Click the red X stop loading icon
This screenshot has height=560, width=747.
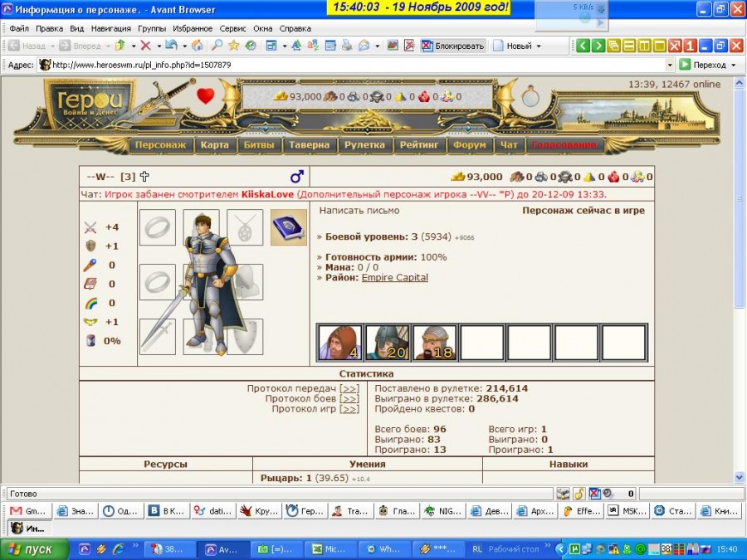pos(146,46)
